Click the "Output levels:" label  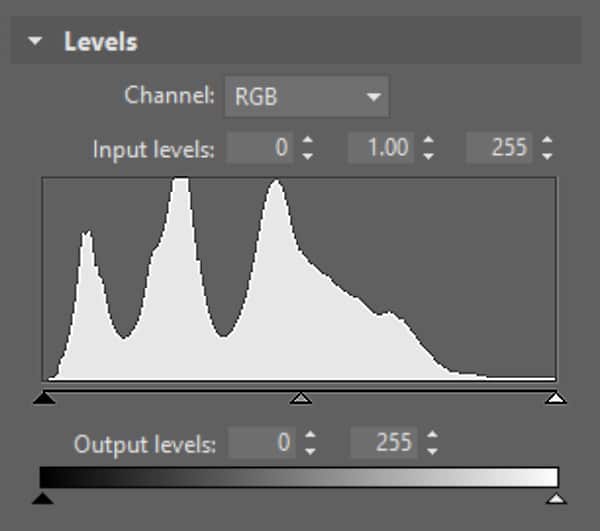145,445
